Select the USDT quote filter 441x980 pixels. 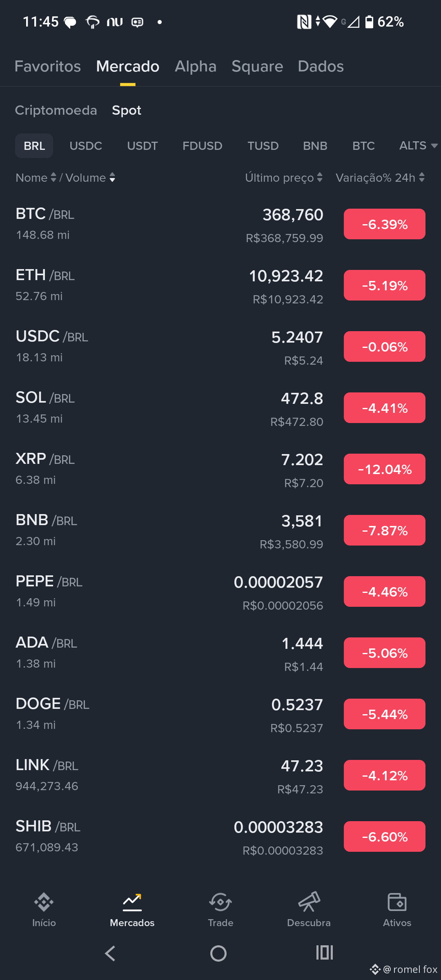click(x=142, y=146)
